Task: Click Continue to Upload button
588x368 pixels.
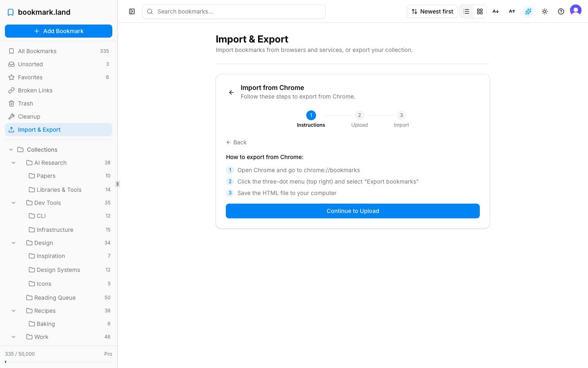Action: (x=353, y=211)
